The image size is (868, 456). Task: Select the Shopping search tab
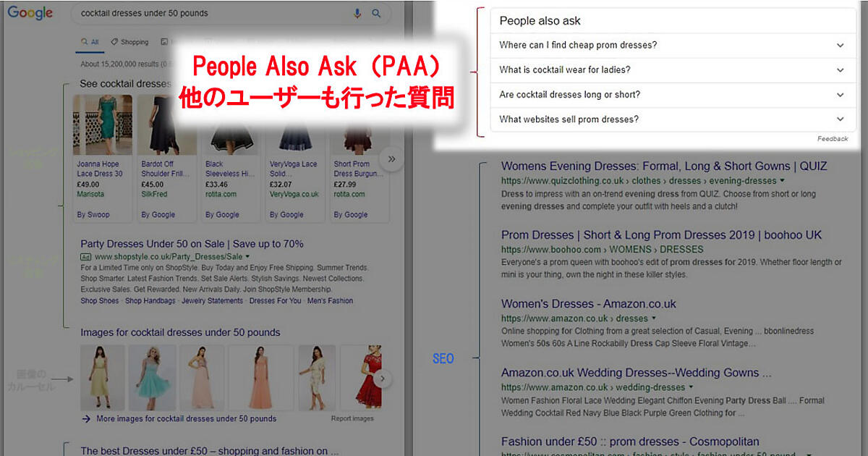(129, 42)
